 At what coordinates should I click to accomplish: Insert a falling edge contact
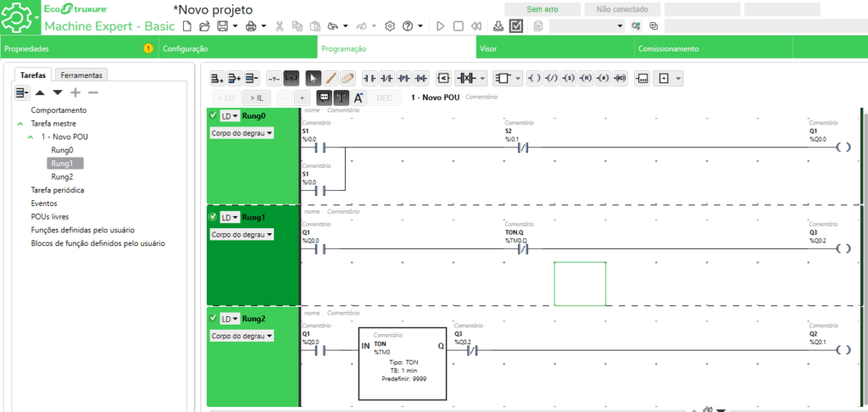421,79
